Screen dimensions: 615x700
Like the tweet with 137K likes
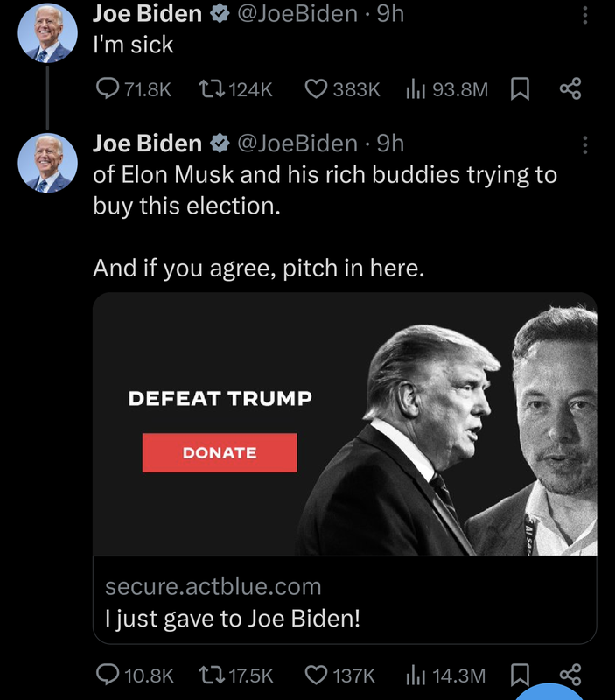316,675
